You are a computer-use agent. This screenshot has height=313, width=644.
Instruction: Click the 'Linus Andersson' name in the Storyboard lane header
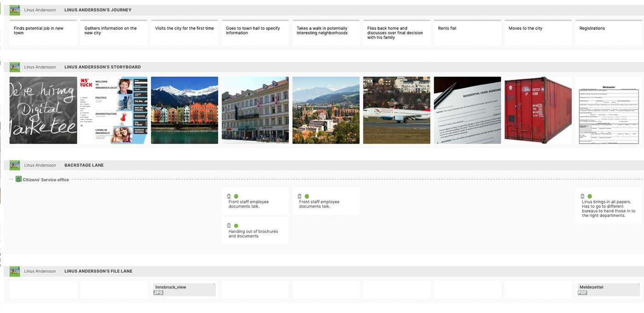coord(40,67)
